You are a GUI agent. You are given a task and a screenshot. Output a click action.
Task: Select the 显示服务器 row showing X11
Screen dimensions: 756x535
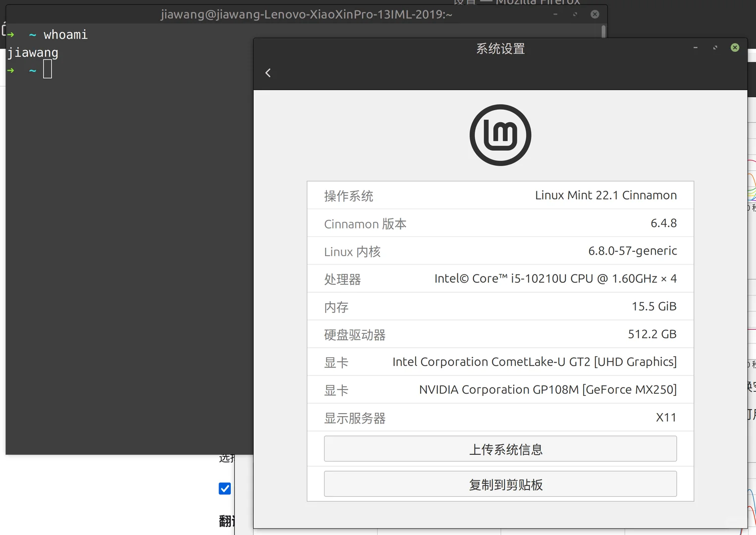coord(500,417)
